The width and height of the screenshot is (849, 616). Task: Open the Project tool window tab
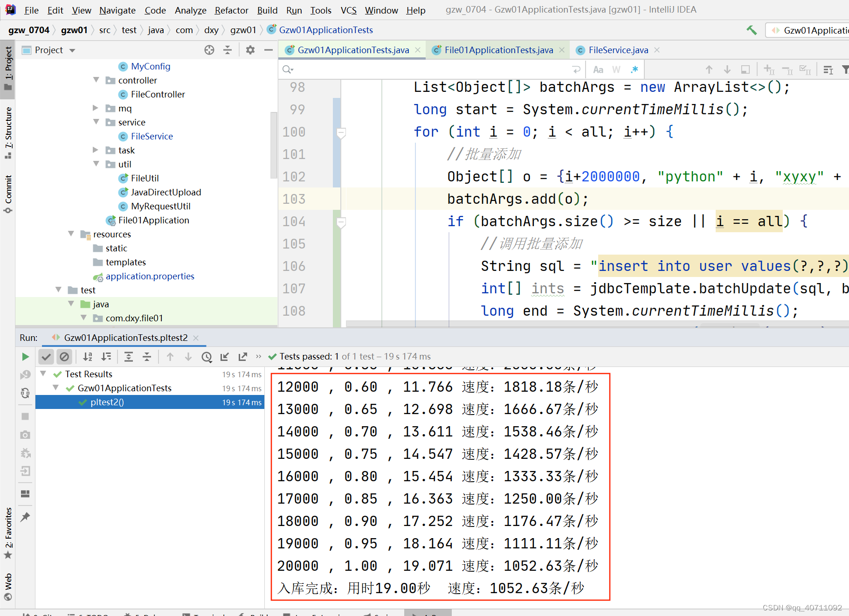8,69
